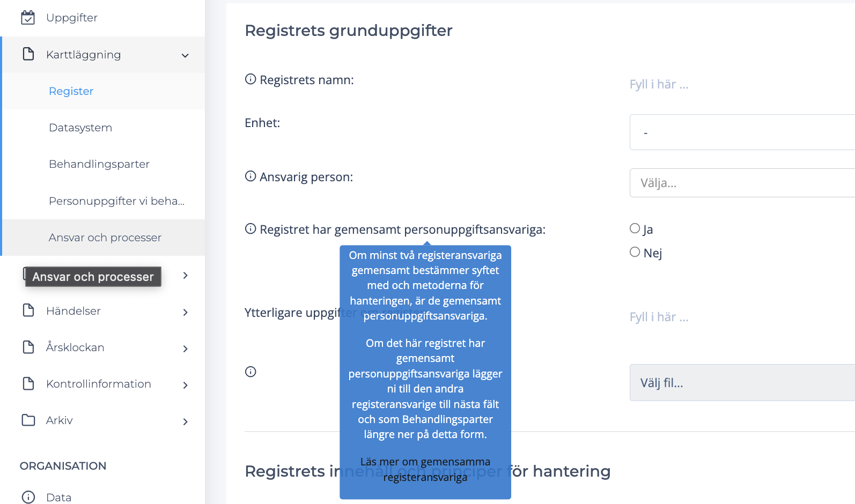Click the Uppgifter calendar check icon
The image size is (855, 504).
[28, 18]
